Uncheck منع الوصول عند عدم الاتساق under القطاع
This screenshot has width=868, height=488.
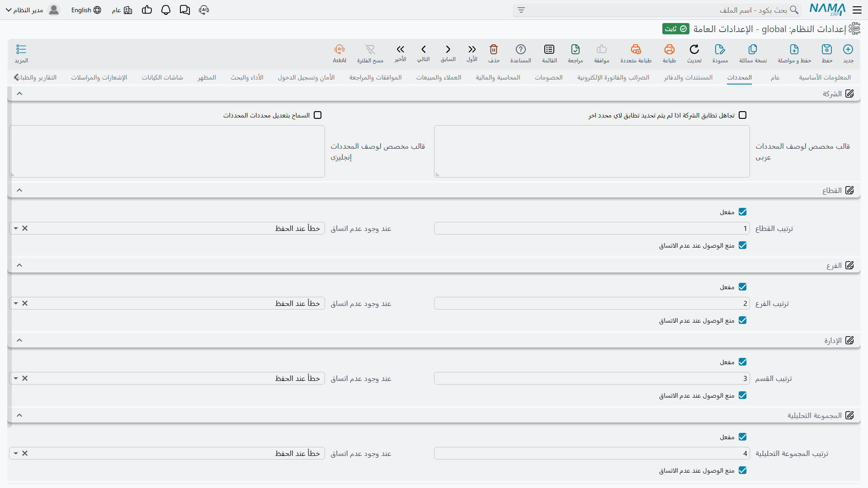point(743,245)
